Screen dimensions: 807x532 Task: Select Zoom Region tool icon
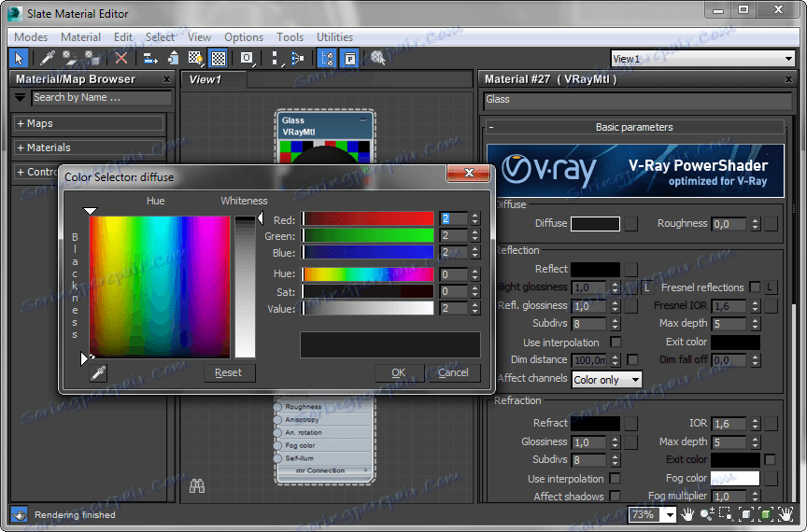(x=726, y=514)
